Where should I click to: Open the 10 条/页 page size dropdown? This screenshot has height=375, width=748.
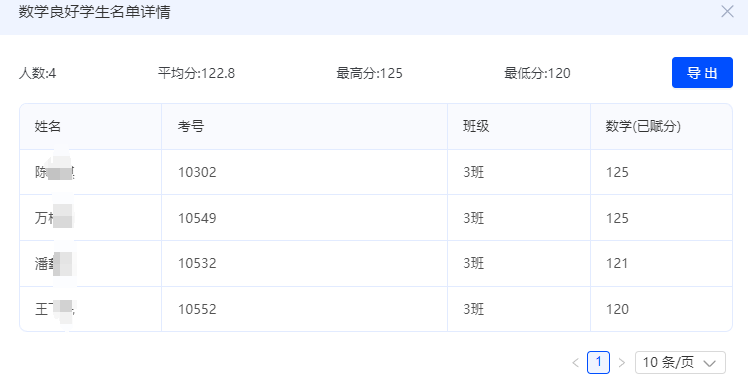pos(680,363)
